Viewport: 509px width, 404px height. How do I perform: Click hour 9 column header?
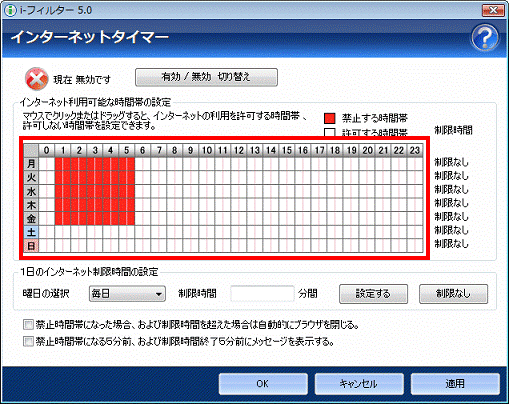click(x=191, y=150)
